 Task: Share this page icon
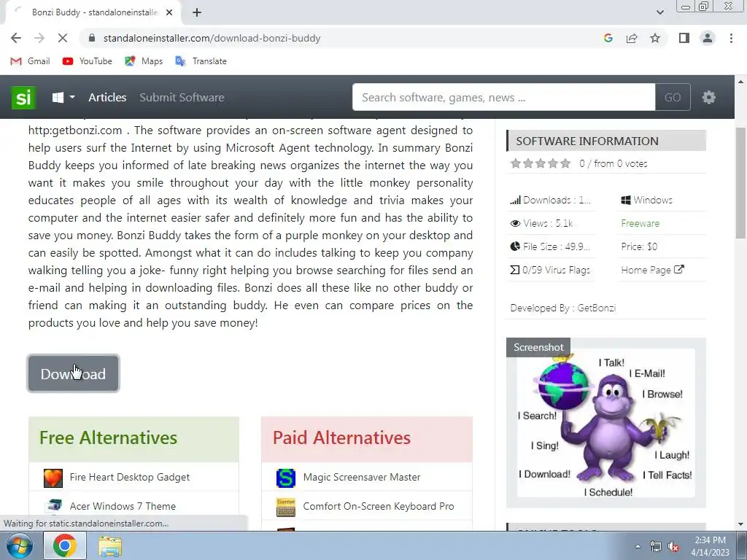tap(632, 38)
